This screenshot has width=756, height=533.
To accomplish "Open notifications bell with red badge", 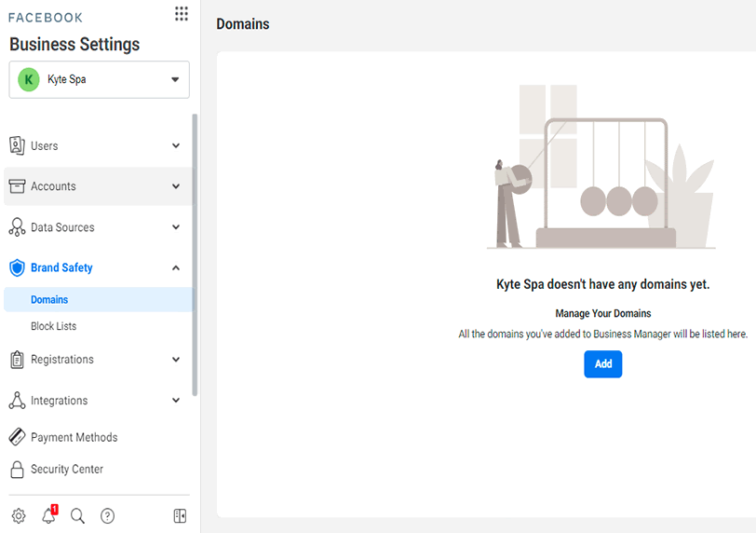I will point(49,514).
